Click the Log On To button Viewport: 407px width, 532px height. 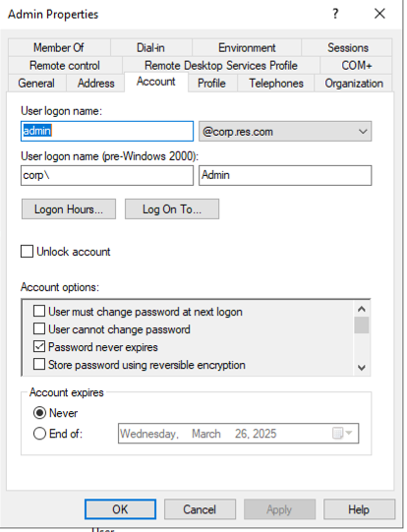(x=172, y=209)
